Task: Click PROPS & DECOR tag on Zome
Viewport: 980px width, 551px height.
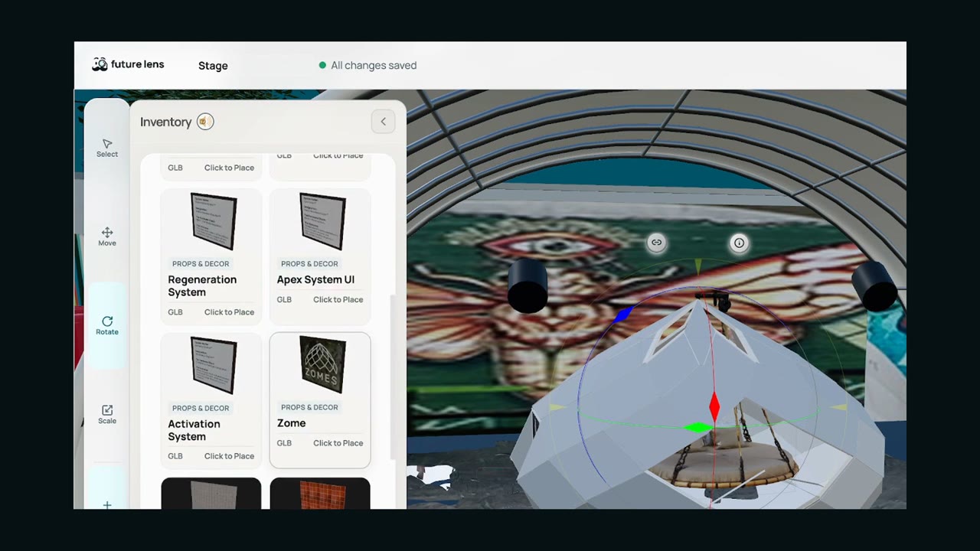Action: pyautogui.click(x=309, y=408)
